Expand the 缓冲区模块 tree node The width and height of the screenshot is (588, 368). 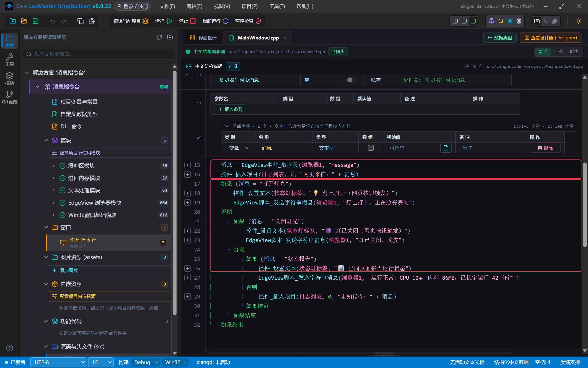coord(54,166)
